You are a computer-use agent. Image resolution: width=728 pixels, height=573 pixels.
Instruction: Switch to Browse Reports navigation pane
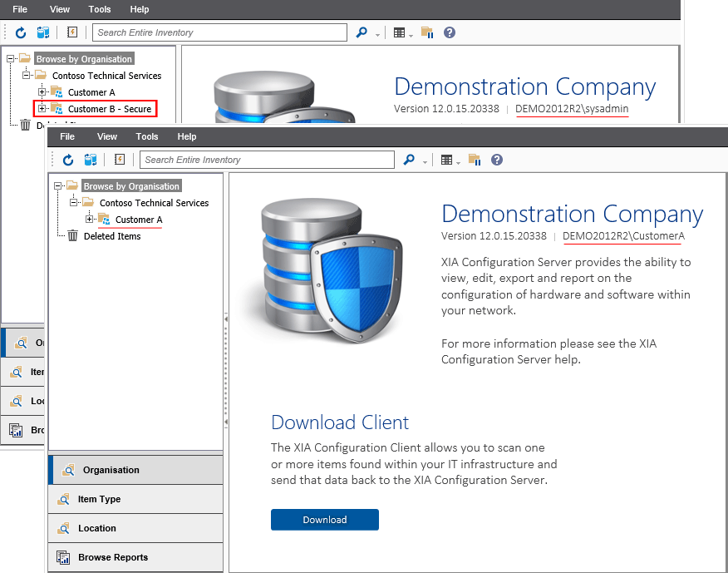[x=135, y=557]
